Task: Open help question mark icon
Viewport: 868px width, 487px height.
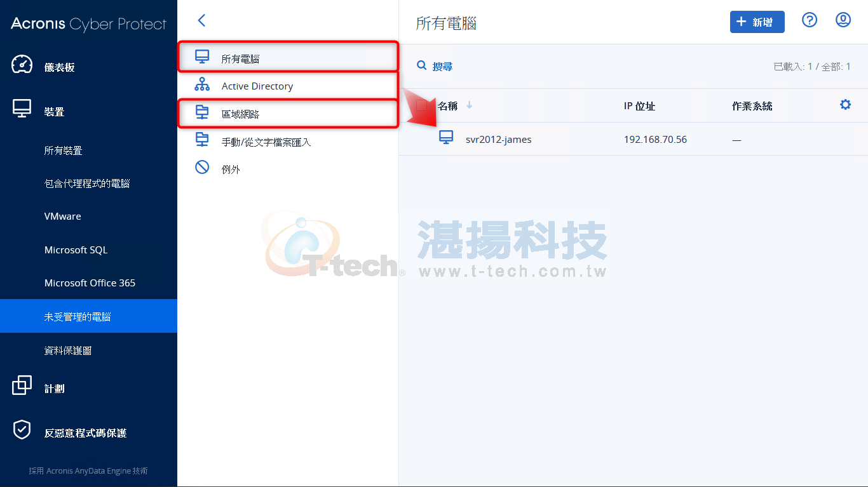Action: pos(810,20)
